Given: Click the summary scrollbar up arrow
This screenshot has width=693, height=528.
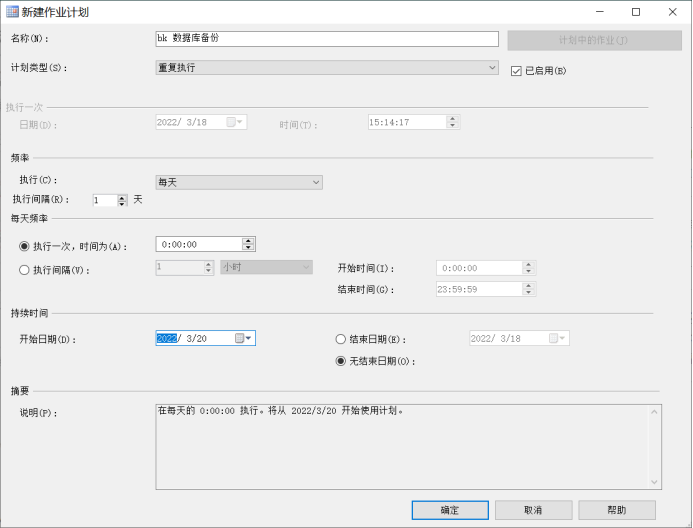Looking at the screenshot, I should (x=655, y=412).
